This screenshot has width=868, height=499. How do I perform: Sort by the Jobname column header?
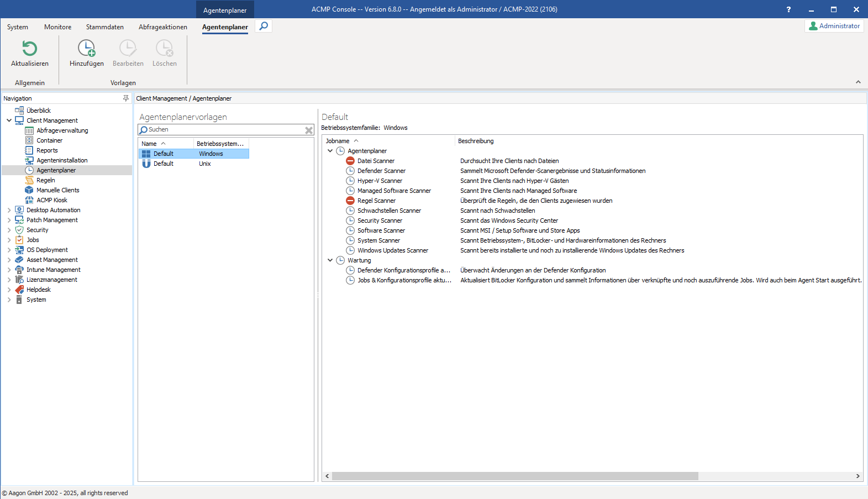(338, 141)
